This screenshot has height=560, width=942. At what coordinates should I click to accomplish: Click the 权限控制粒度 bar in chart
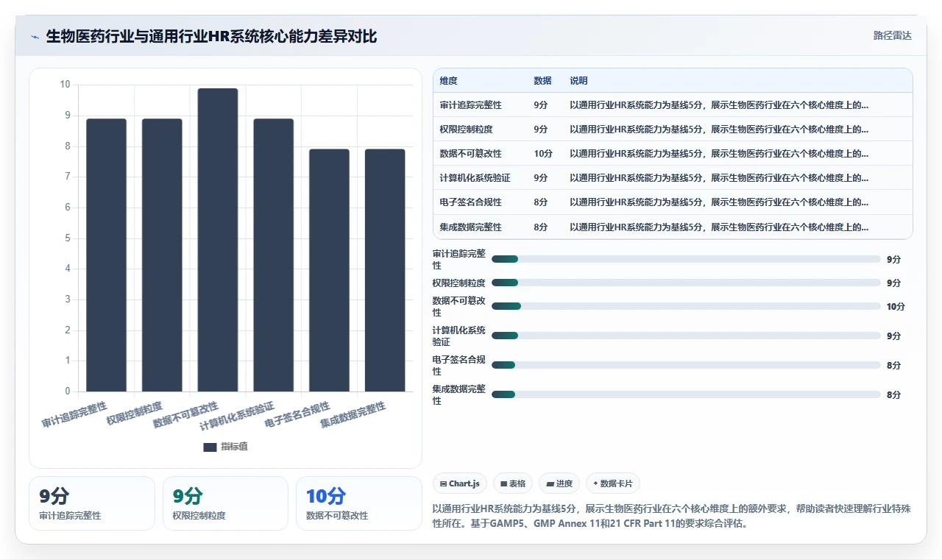tap(162, 255)
